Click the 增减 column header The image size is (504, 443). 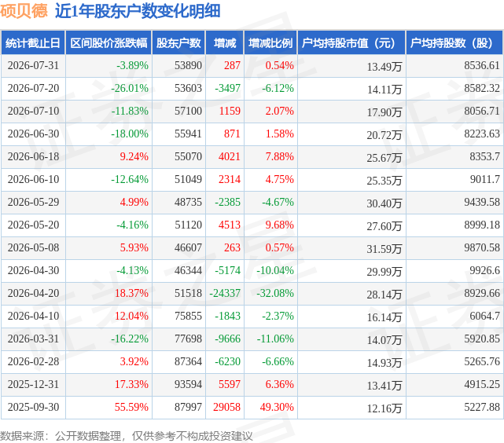(x=225, y=42)
